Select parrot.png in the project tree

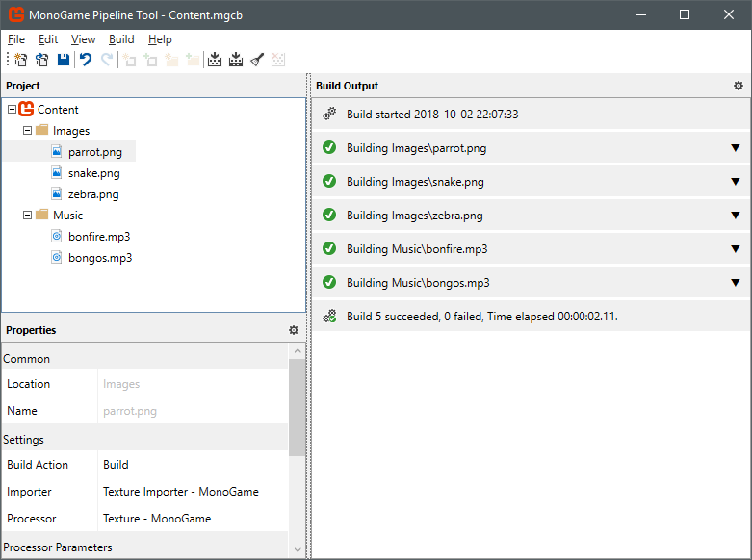pos(95,152)
